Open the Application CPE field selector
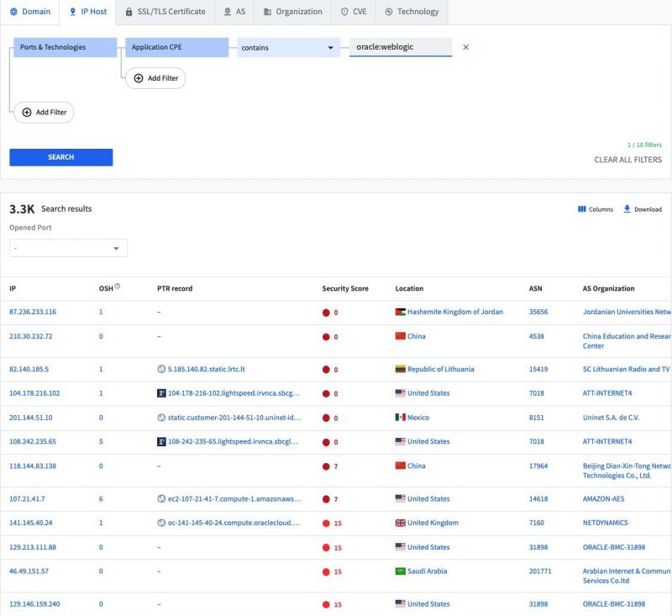 pyautogui.click(x=176, y=48)
